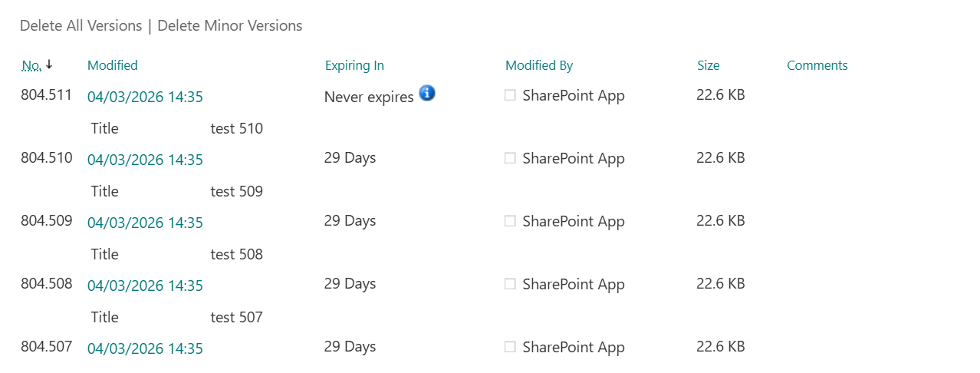This screenshot has width=980, height=373.
Task: Toggle presence checkbox for version 804.511
Action: click(x=510, y=96)
